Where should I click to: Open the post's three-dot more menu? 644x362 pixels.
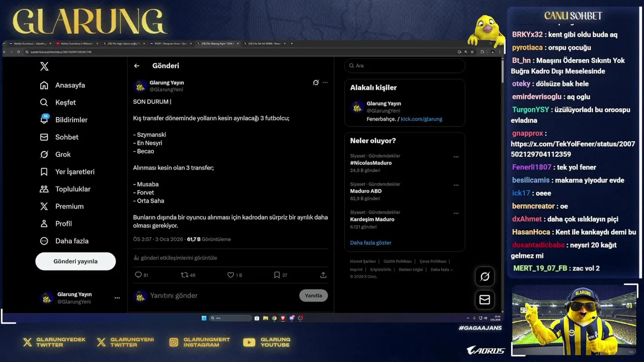325,82
